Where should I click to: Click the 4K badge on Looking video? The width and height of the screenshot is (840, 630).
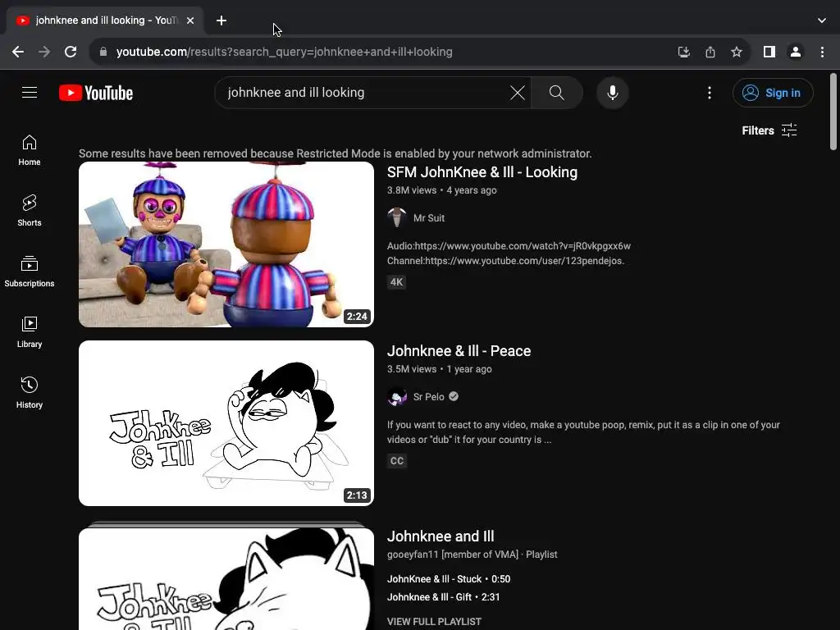396,282
